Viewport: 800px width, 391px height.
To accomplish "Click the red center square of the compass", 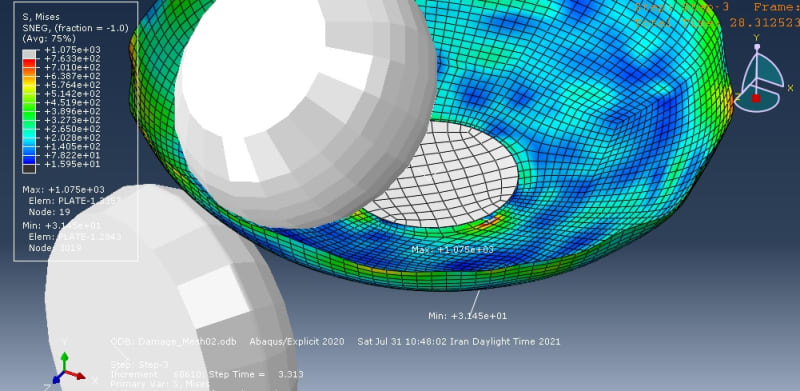I will pyautogui.click(x=756, y=98).
